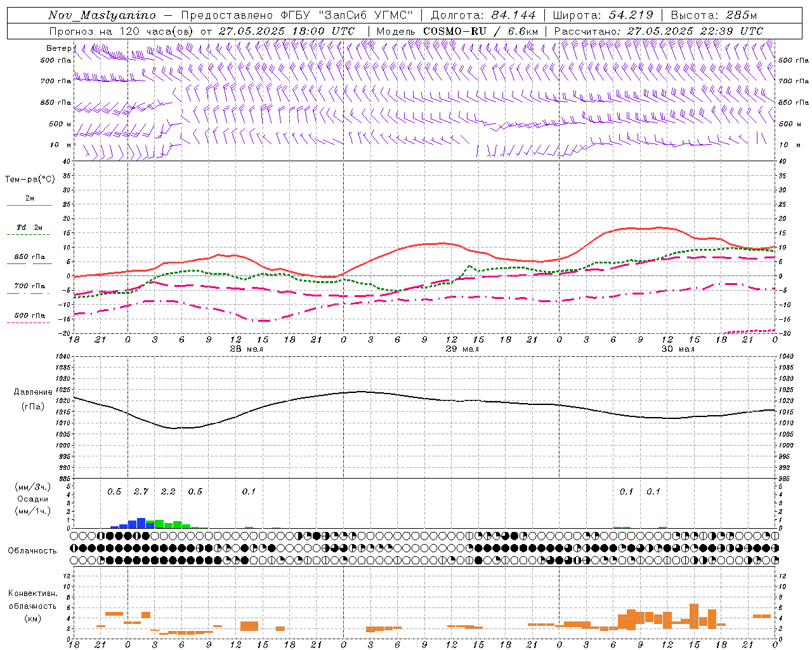This screenshot has width=812, height=650.
Task: Click the 2.7 precipitation value
Action: point(141,491)
